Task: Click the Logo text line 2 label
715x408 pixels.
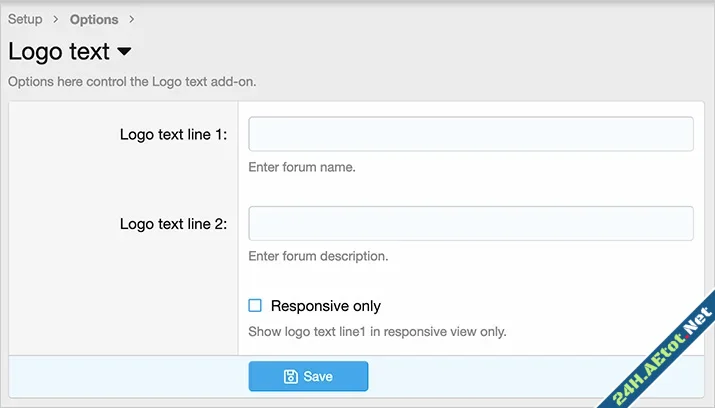Action: point(173,224)
